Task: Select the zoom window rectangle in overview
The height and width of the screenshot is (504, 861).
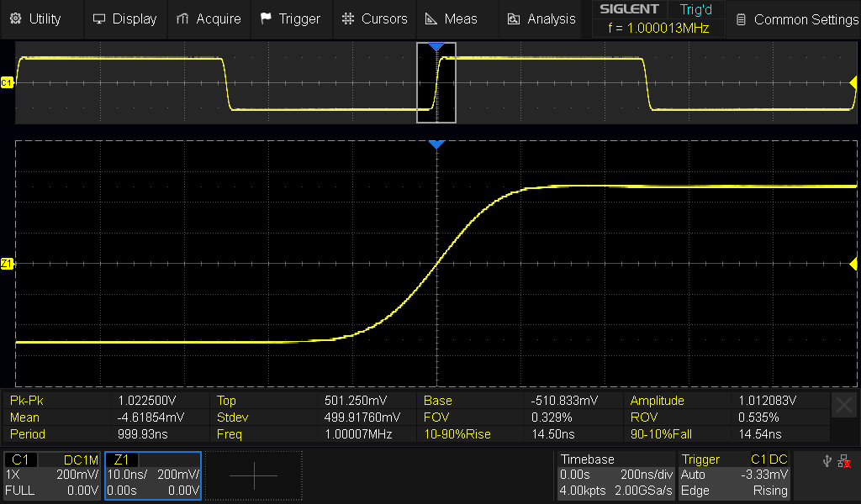Action: [436, 84]
